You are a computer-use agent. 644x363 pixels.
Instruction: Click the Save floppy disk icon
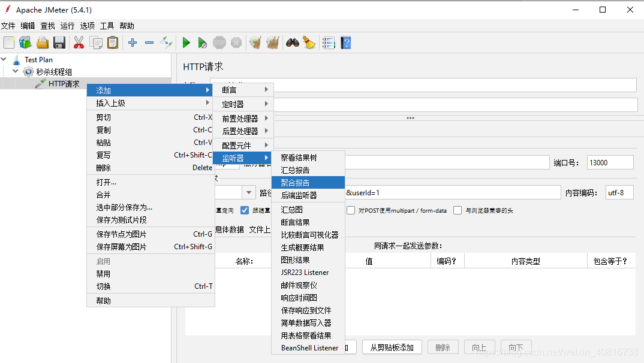[x=59, y=43]
